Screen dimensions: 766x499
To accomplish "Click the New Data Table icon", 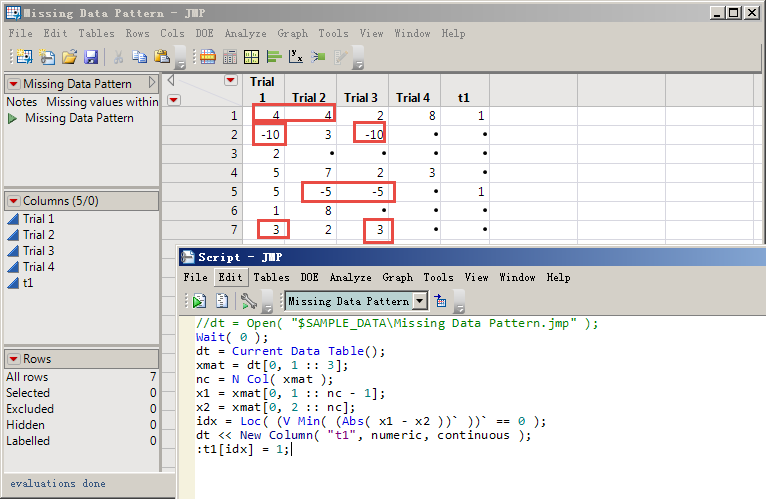I will pyautogui.click(x=23, y=56).
